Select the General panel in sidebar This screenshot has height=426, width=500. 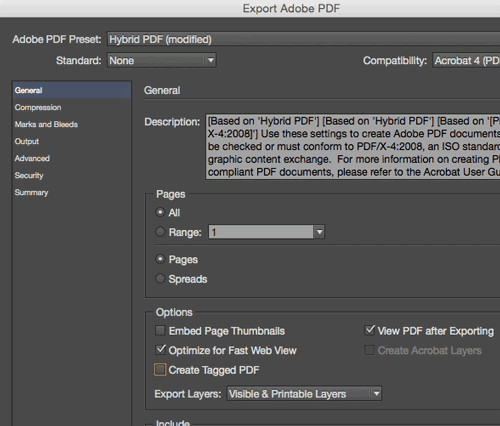pos(72,90)
